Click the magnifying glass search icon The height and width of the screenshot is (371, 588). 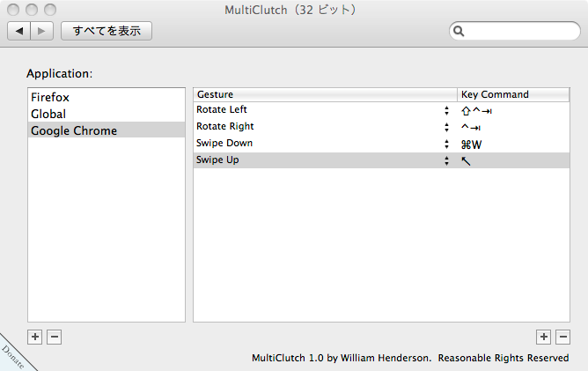[x=459, y=31]
